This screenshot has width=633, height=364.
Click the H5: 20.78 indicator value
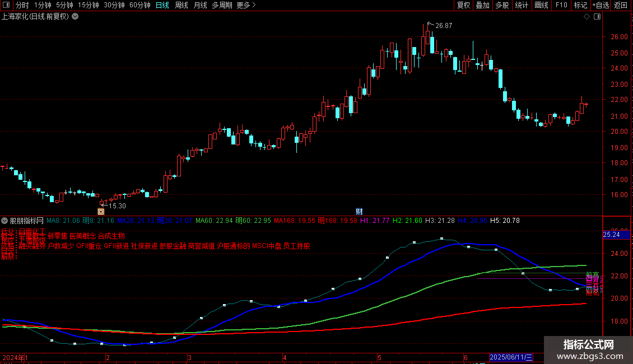(x=505, y=221)
